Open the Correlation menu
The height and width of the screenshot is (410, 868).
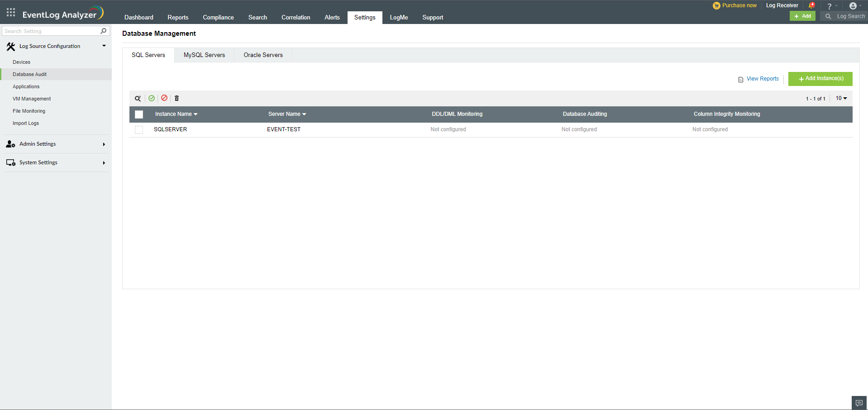coord(296,17)
